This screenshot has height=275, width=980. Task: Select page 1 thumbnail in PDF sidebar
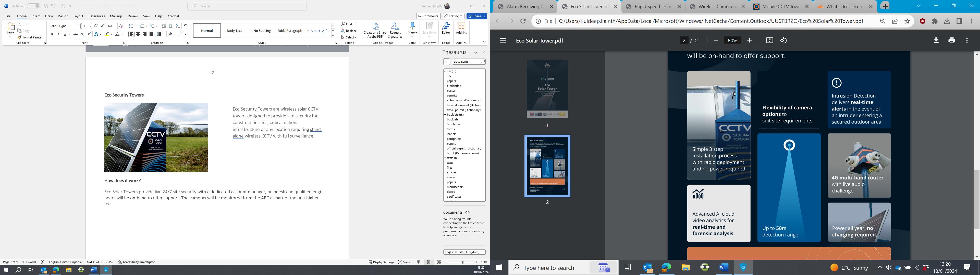point(547,89)
